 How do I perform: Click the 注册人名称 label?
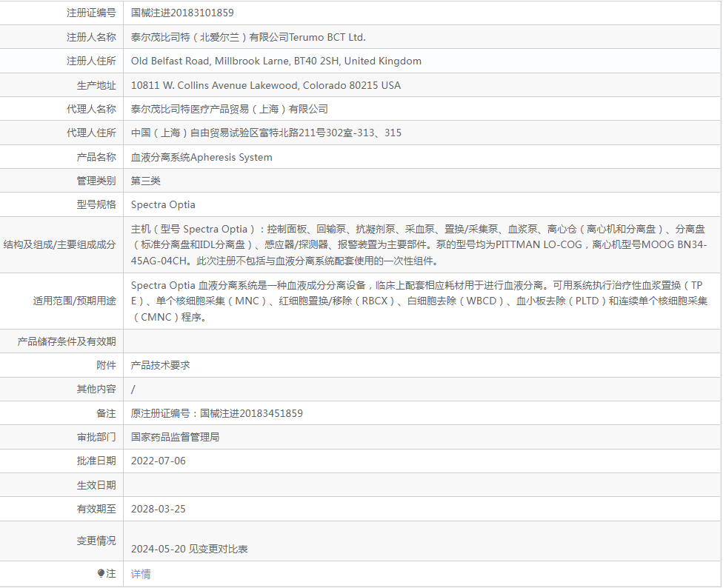point(91,37)
